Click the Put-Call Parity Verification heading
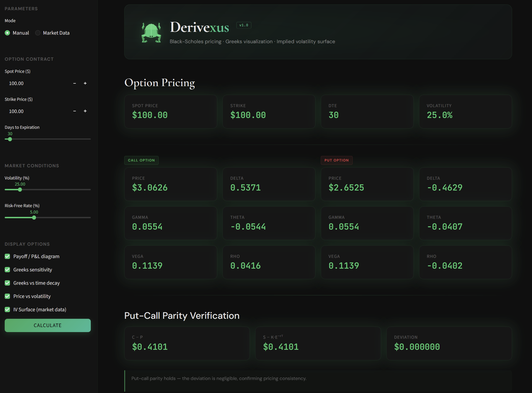The width and height of the screenshot is (532, 393). pos(182,315)
